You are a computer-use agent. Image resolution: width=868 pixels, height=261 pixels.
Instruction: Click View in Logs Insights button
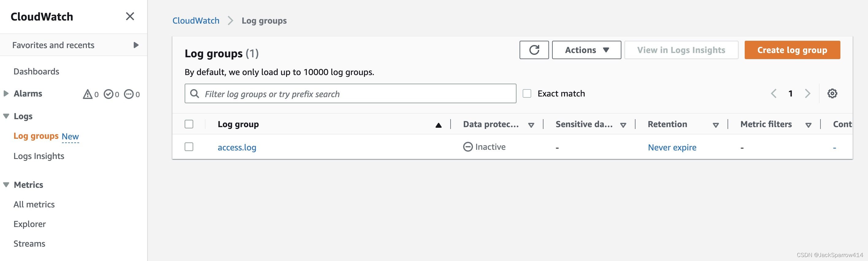click(681, 50)
